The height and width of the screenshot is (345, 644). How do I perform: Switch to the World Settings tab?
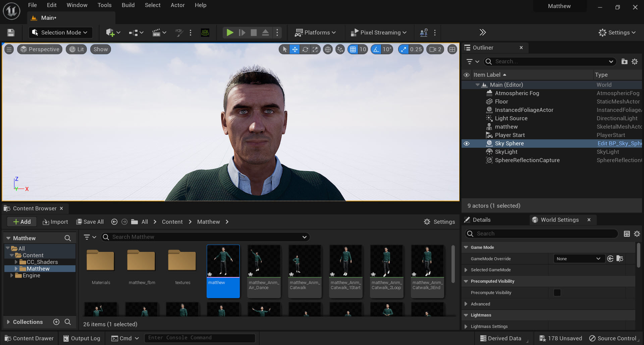[560, 220]
